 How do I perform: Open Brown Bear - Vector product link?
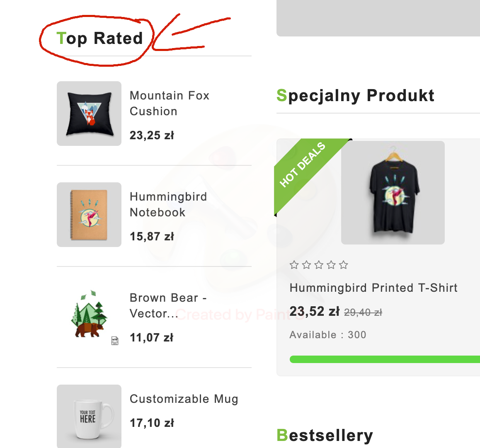point(168,305)
